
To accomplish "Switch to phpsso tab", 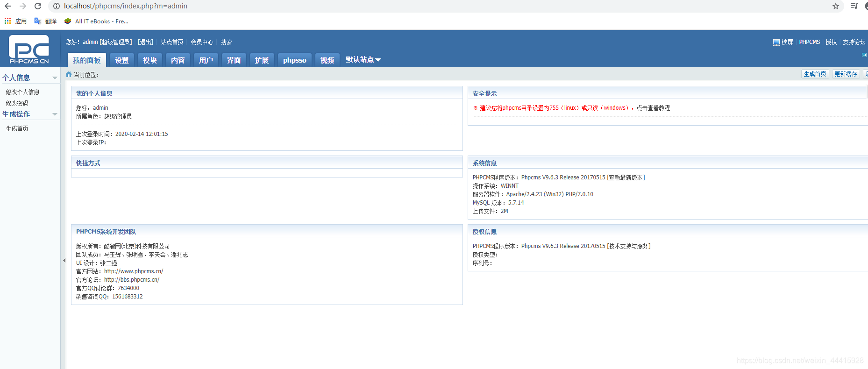I will pos(295,60).
